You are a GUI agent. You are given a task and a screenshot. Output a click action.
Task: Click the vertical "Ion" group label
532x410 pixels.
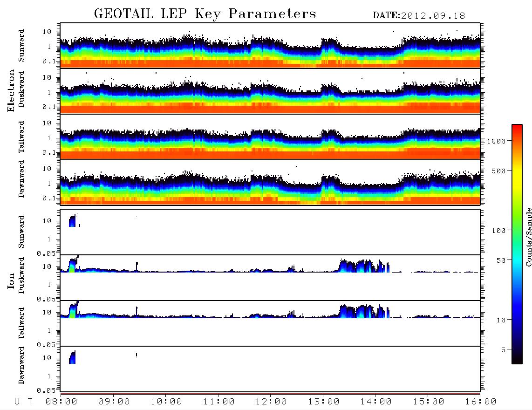[11, 280]
